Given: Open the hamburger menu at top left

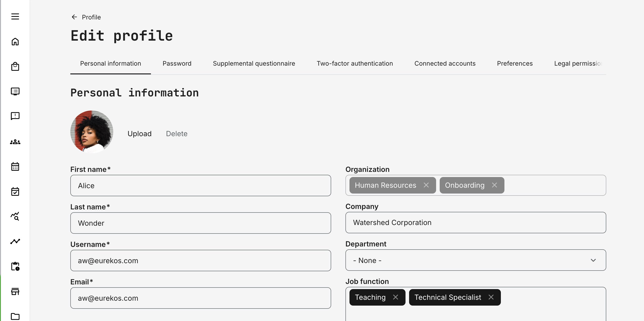Looking at the screenshot, I should click(x=15, y=16).
